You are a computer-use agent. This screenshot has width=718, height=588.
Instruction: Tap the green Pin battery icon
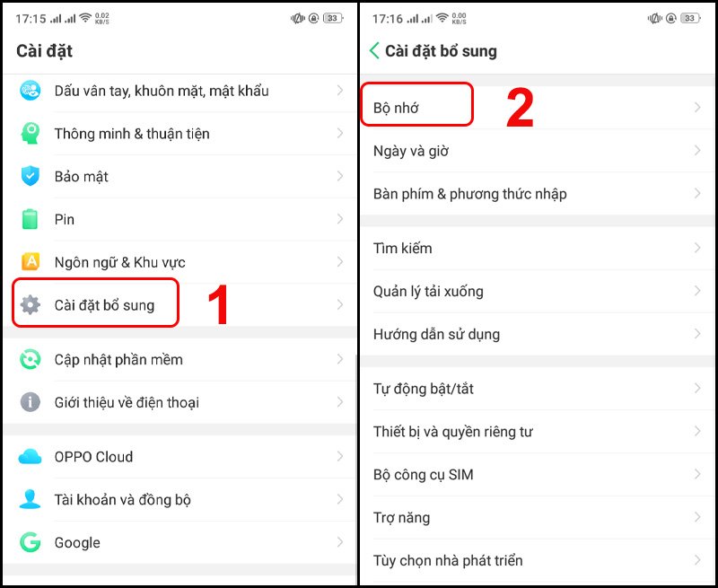[31, 219]
